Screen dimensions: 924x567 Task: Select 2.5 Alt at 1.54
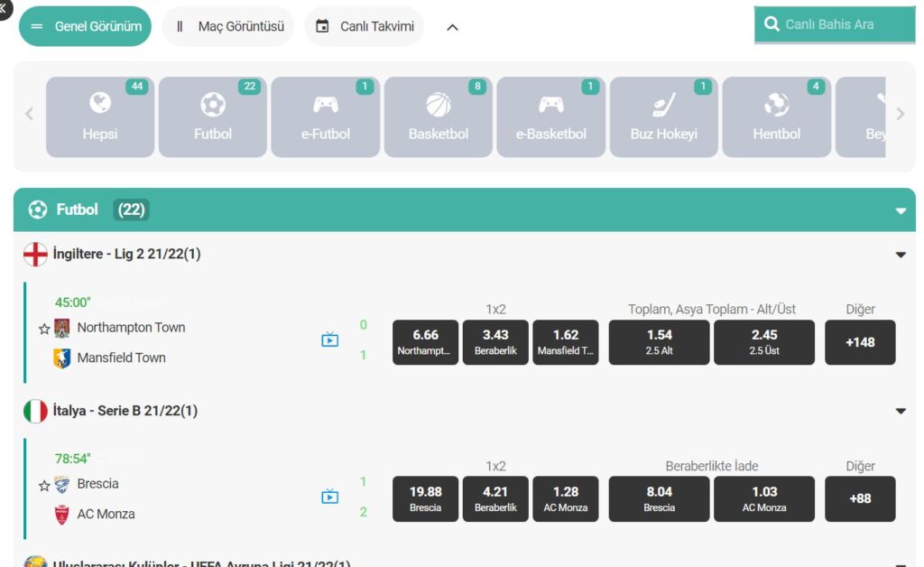(659, 342)
